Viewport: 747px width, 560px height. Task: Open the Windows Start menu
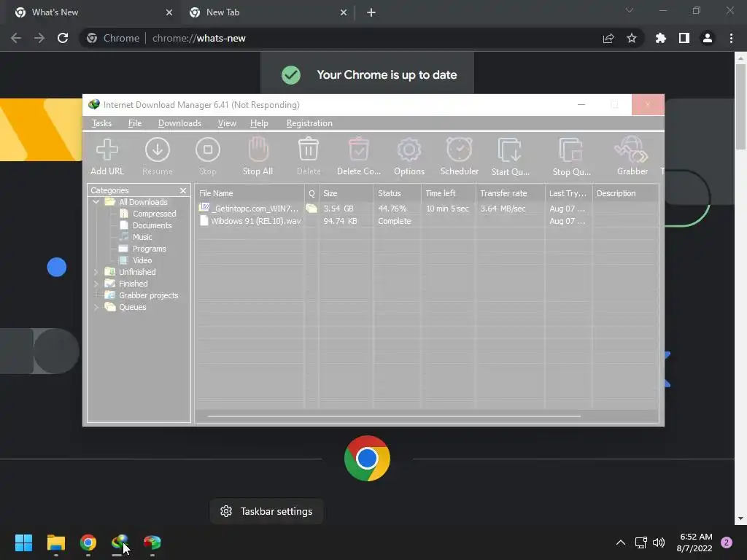(23, 542)
